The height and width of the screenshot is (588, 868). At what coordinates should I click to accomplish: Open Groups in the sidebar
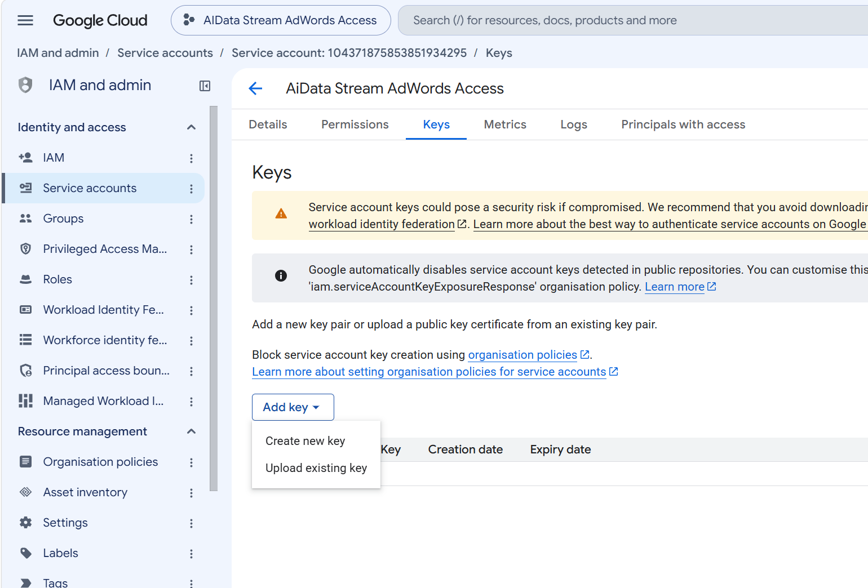coord(63,219)
